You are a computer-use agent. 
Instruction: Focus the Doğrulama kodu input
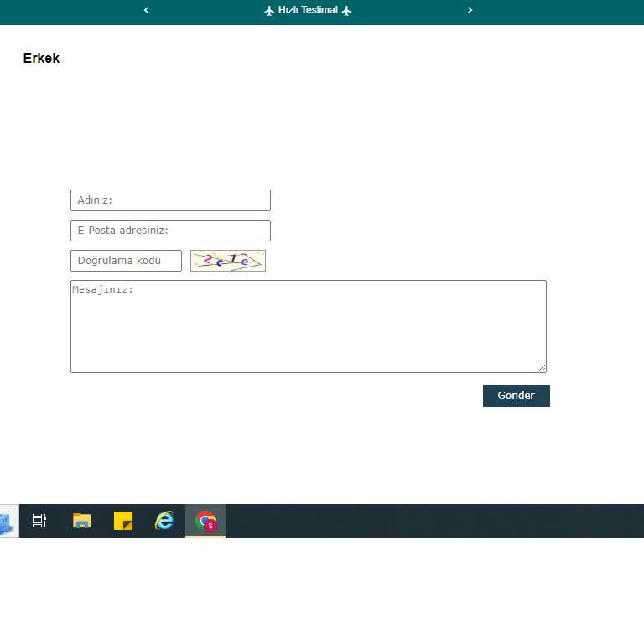[126, 261]
